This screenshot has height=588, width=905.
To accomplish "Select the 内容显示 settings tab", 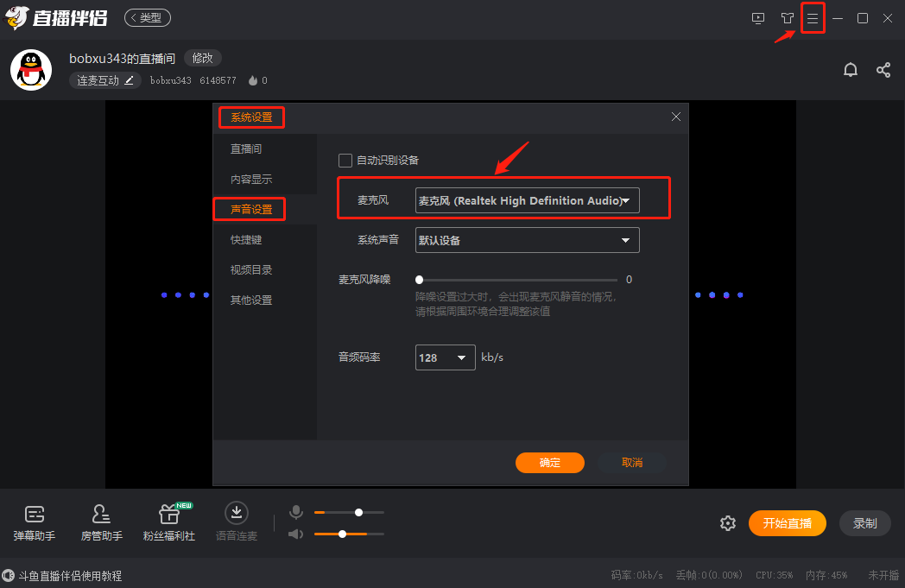I will [x=251, y=180].
